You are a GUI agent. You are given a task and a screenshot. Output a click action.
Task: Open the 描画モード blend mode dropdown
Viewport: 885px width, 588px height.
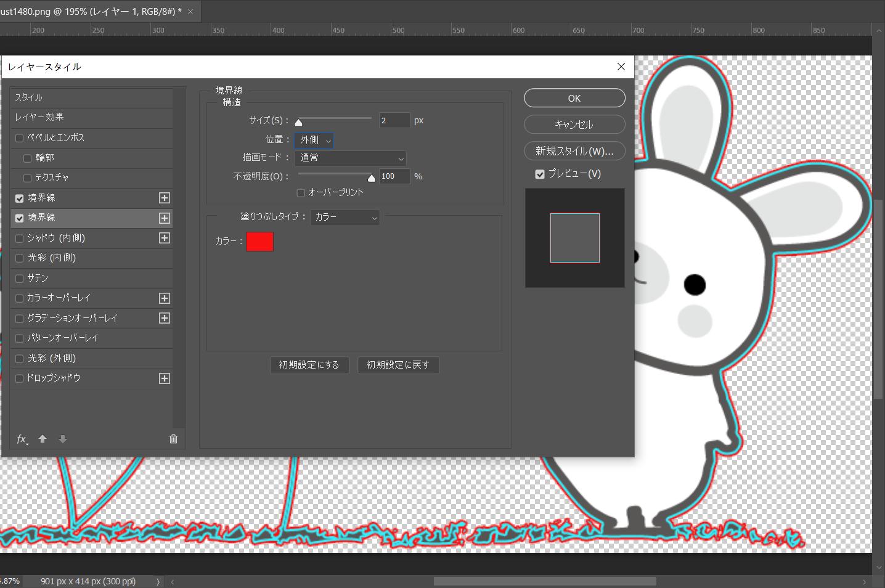click(350, 158)
